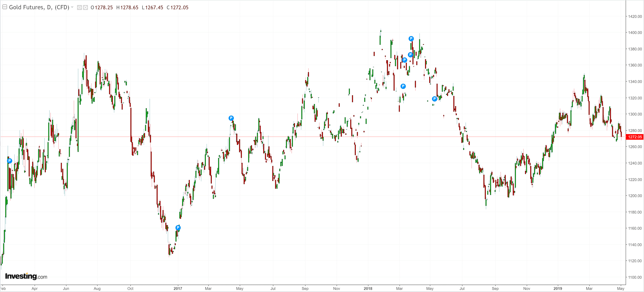Click the P marker near the 1380 level in March 2018
Screen dimensions: 644x292
(x=410, y=55)
